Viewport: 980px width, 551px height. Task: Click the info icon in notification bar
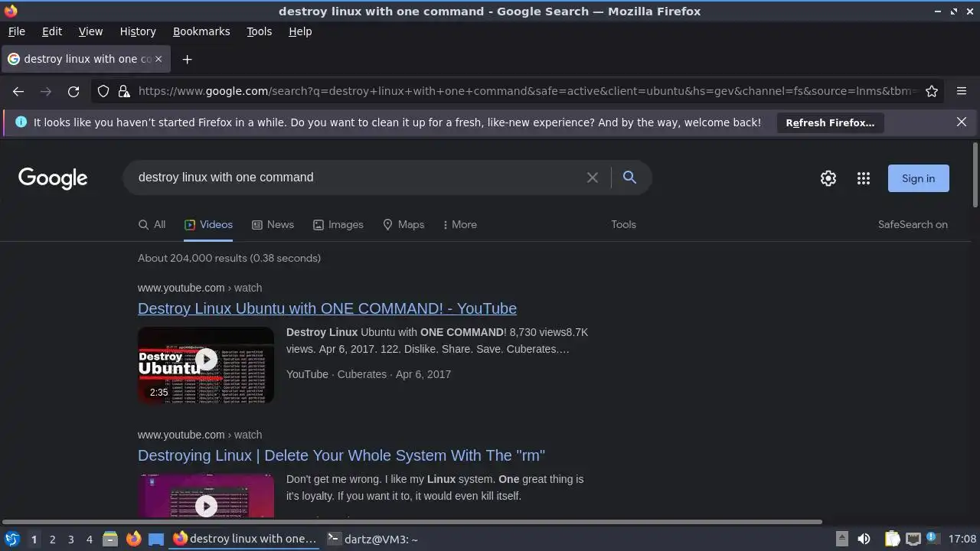click(21, 122)
